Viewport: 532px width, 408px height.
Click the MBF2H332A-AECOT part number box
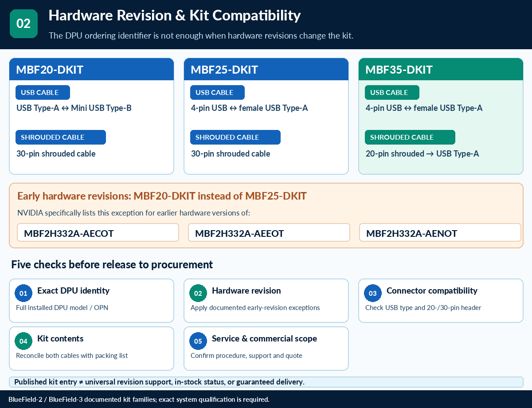(98, 232)
